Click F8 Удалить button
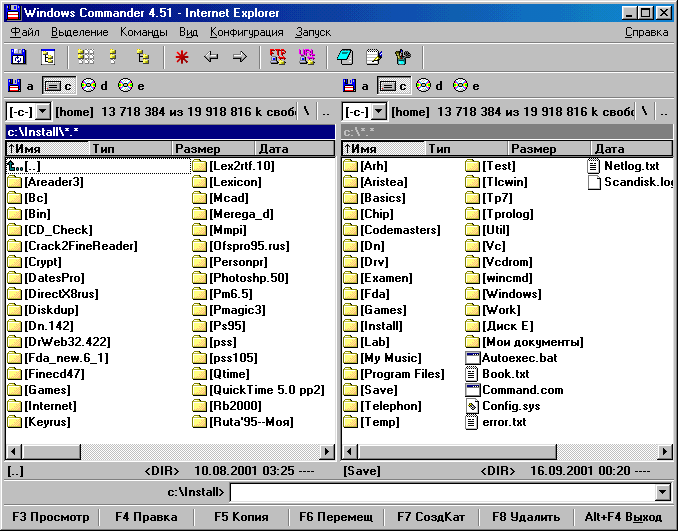 coord(526,517)
